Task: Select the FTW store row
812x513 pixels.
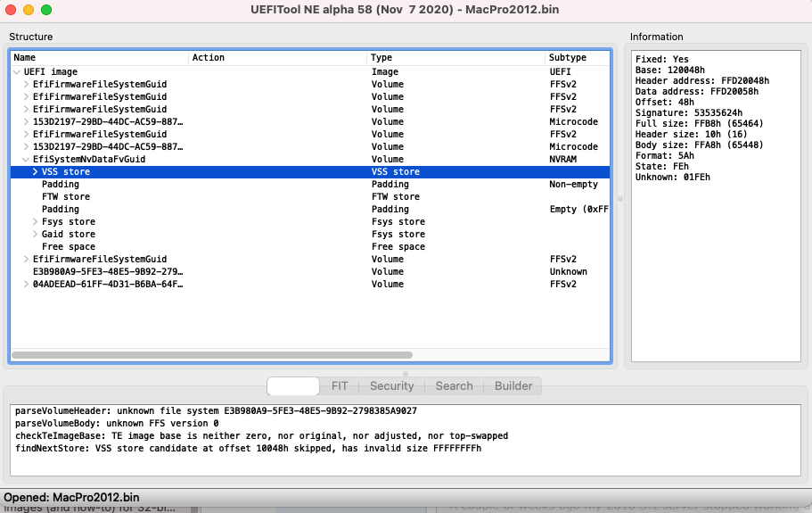Action: (310, 197)
